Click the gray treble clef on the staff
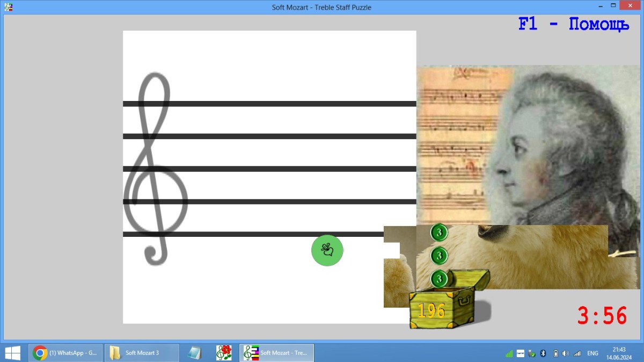 point(156,169)
